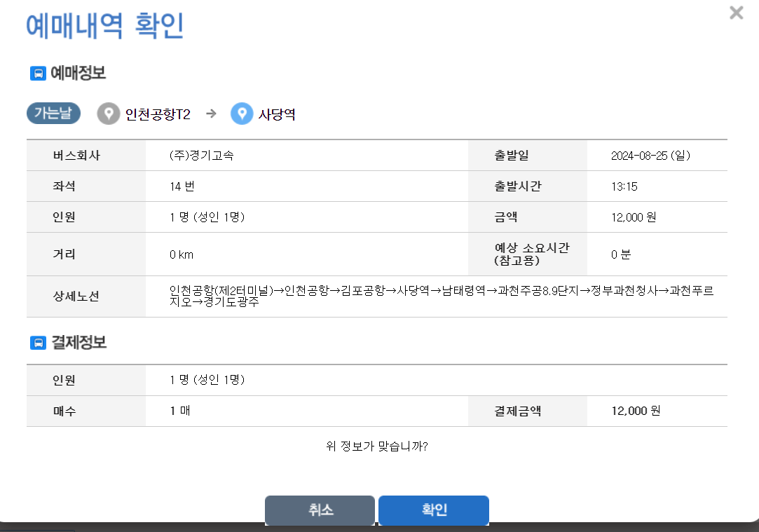Image resolution: width=759 pixels, height=532 pixels.
Task: Click the bus icon beside 예매정보
Action: [x=38, y=73]
